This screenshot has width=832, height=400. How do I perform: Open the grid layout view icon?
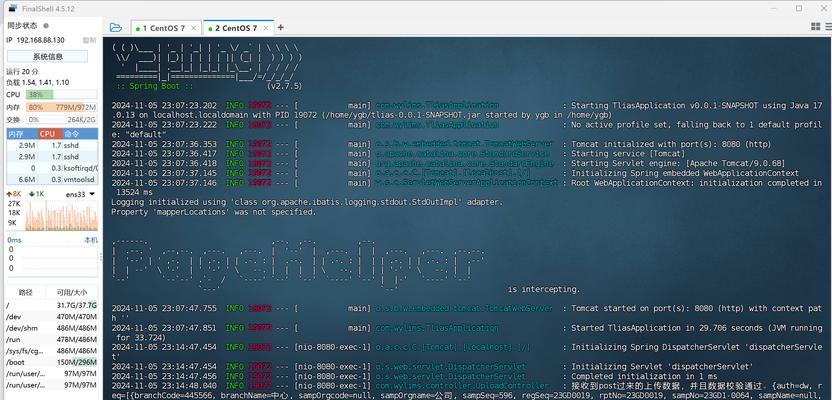point(816,27)
